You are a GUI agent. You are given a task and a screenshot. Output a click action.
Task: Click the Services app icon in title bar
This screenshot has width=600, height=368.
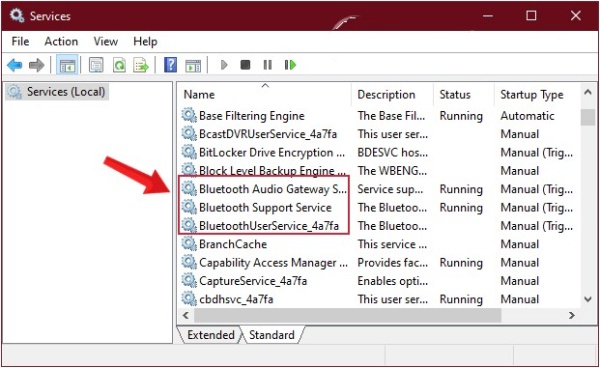tap(17, 15)
